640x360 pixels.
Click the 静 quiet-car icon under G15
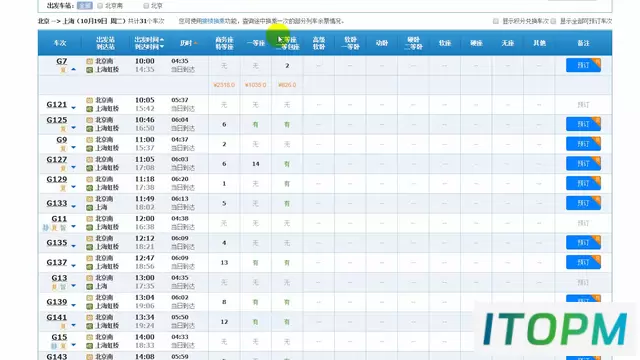[54, 346]
